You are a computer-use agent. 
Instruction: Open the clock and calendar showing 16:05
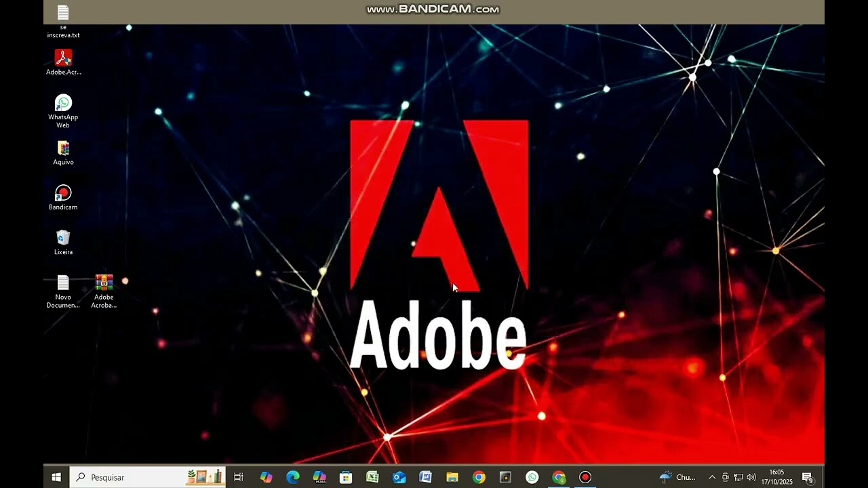pyautogui.click(x=776, y=477)
